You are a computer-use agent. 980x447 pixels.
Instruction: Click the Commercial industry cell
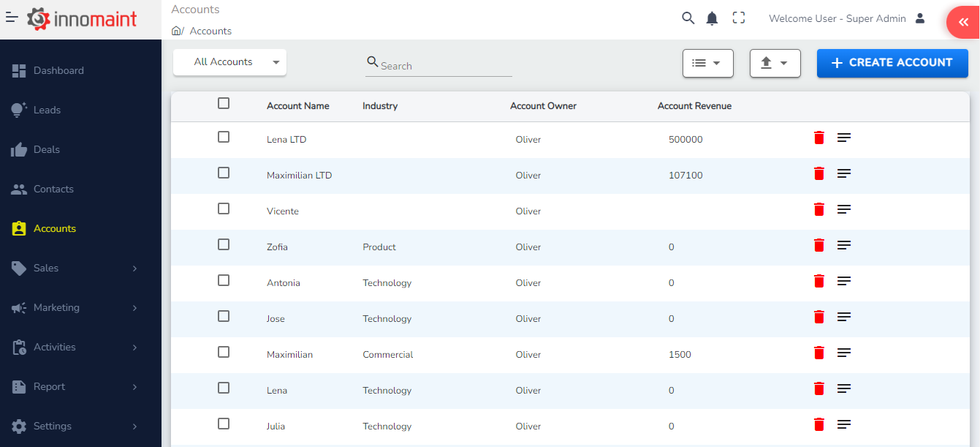(388, 354)
